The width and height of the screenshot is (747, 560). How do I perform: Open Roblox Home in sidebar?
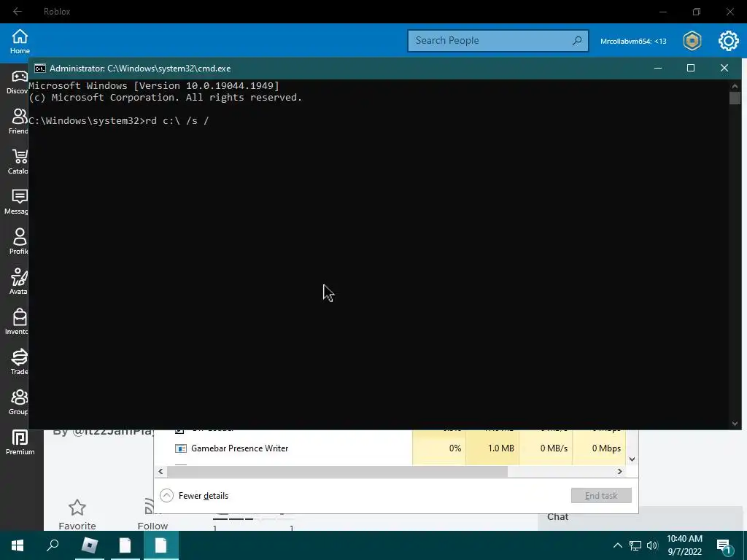(20, 42)
